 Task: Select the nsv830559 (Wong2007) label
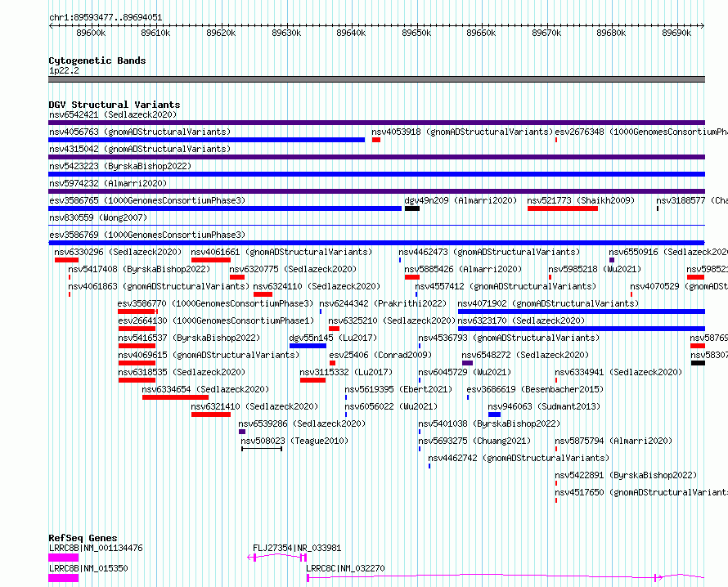(x=98, y=217)
